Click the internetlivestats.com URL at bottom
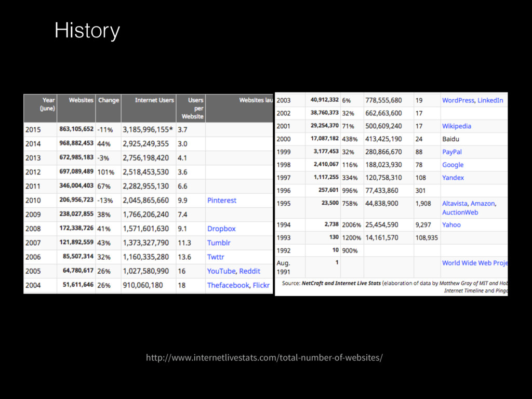 [264, 357]
